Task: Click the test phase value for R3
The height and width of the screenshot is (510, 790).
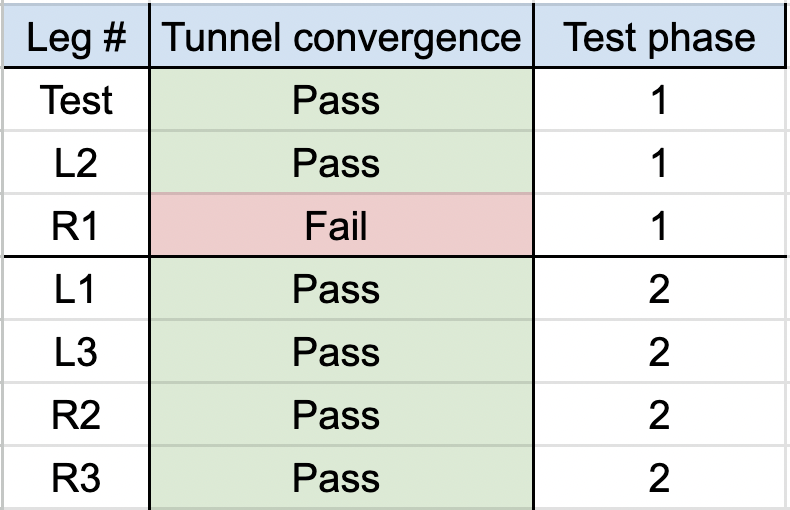Action: point(658,478)
